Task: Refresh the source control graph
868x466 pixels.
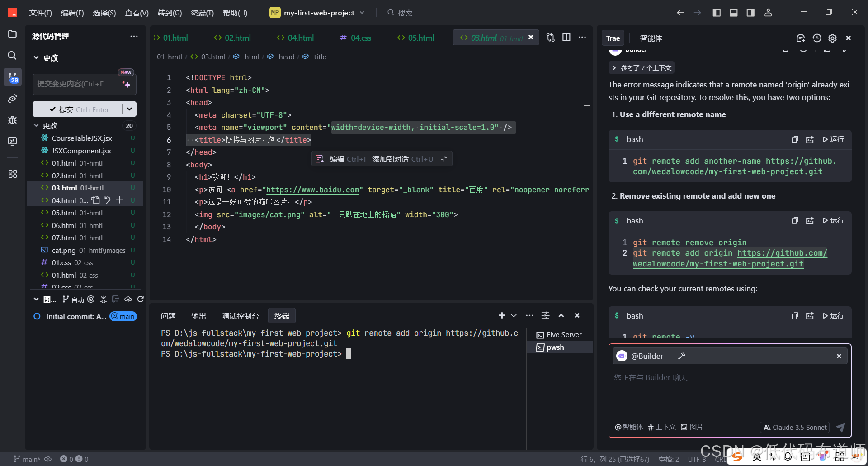Action: (x=141, y=299)
